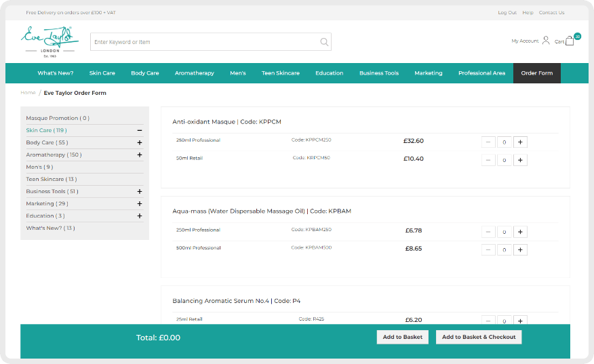Image resolution: width=594 pixels, height=364 pixels.
Task: Open the shopping cart icon
Action: [x=569, y=41]
